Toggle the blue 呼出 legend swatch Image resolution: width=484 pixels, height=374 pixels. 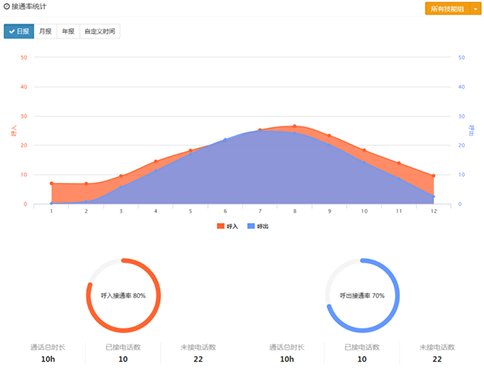tap(251, 226)
